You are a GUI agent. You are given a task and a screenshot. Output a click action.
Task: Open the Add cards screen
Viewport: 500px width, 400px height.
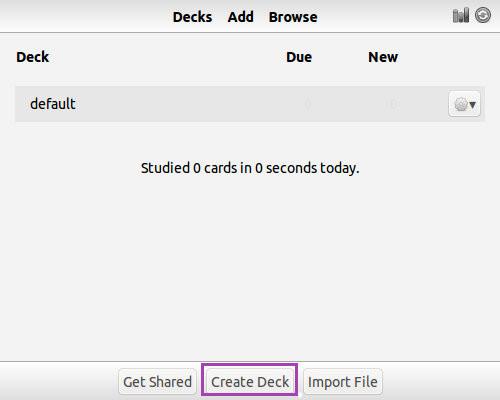pyautogui.click(x=241, y=17)
